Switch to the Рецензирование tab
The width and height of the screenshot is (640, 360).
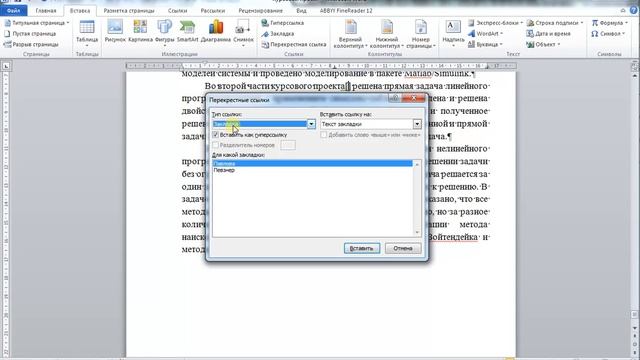pos(260,11)
